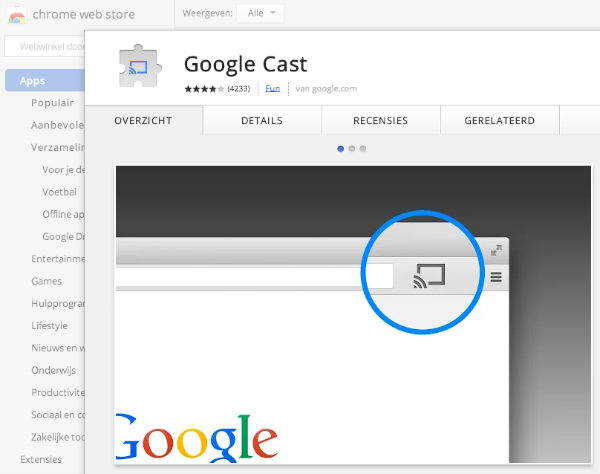Click the Webwinkel search input field

point(45,46)
